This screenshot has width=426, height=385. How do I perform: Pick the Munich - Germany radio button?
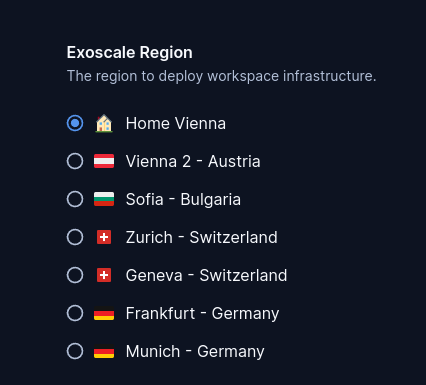(75, 351)
